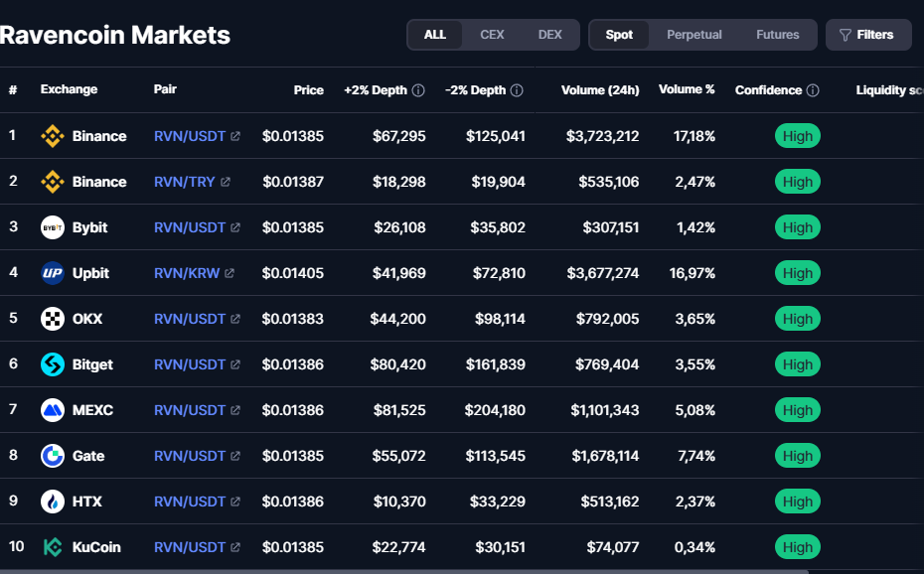Image resolution: width=924 pixels, height=574 pixels.
Task: Sort by Confidence column header
Action: 768,90
